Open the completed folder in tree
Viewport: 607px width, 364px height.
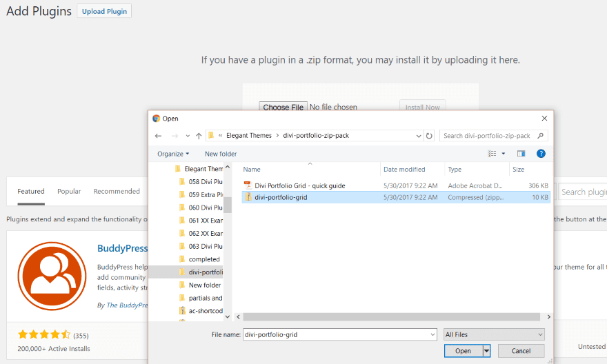pos(200,259)
